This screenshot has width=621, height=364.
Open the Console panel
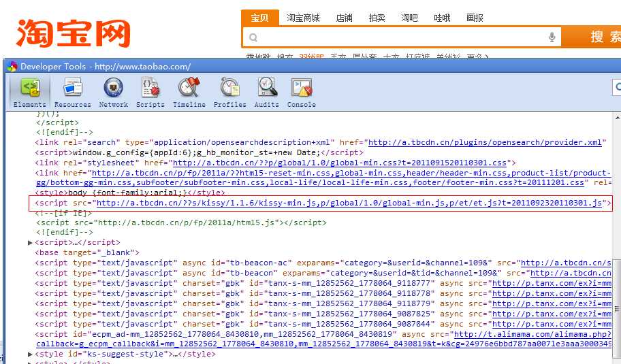(x=302, y=93)
